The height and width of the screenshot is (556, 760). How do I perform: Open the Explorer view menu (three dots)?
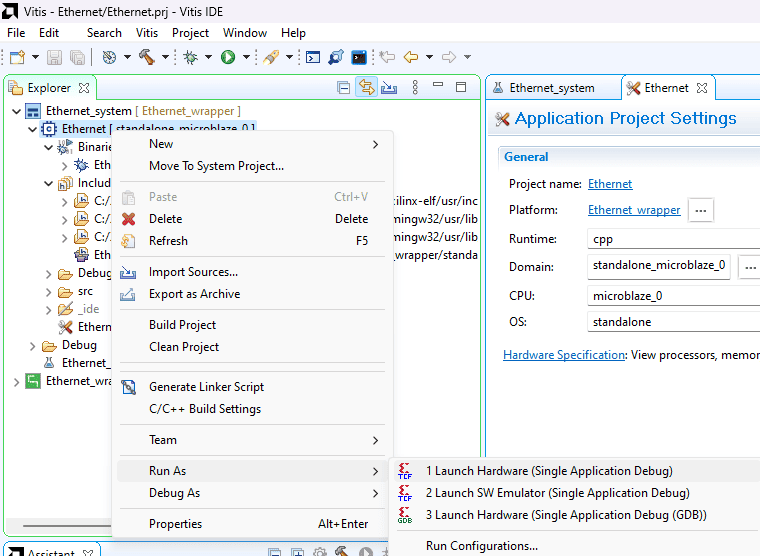coord(415,88)
